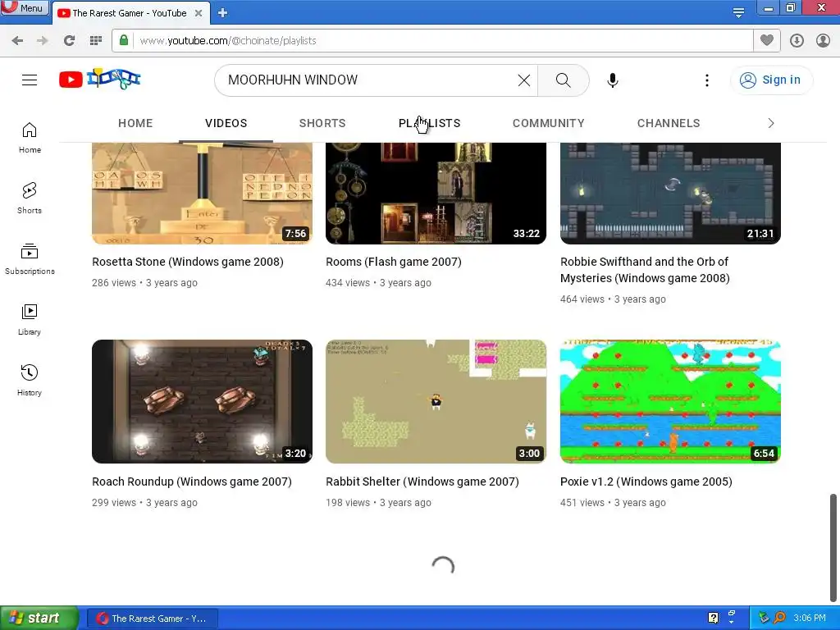Switch to the VIDEOS channel tab
This screenshot has height=630, width=840.
226,123
